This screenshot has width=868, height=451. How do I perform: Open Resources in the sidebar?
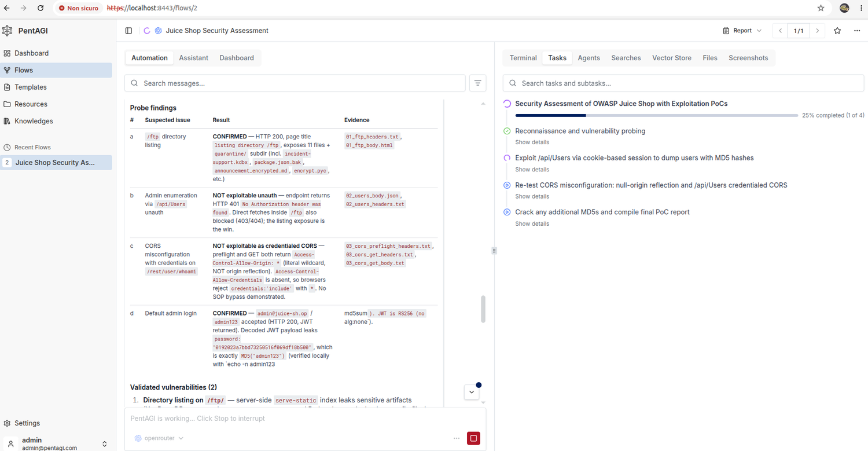coord(56,104)
